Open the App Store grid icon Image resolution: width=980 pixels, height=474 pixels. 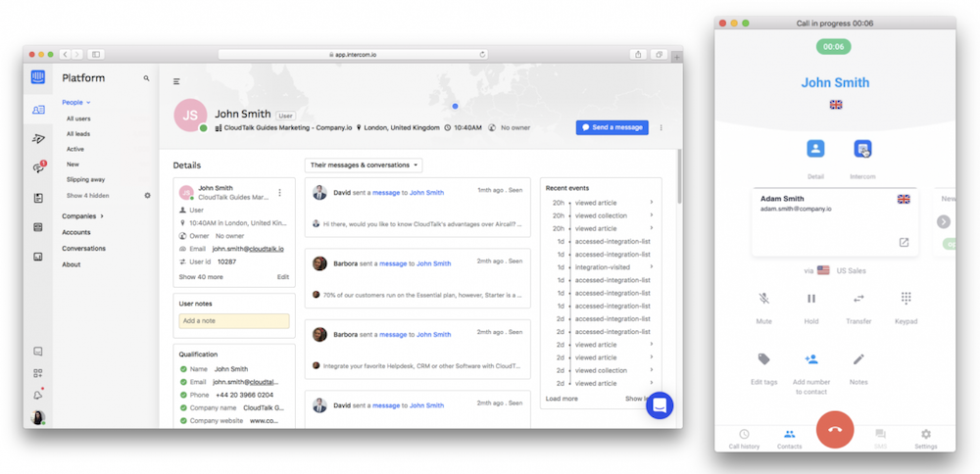(x=38, y=373)
